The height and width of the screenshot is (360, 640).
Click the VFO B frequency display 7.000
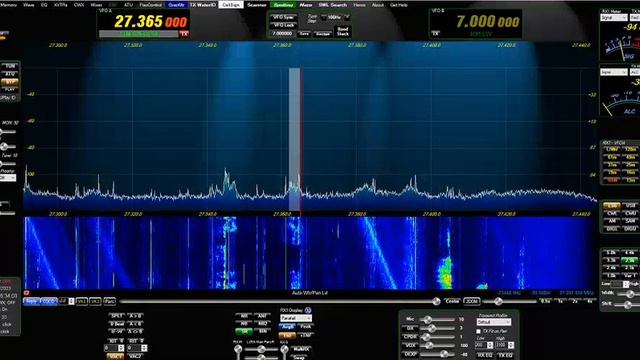click(x=488, y=22)
